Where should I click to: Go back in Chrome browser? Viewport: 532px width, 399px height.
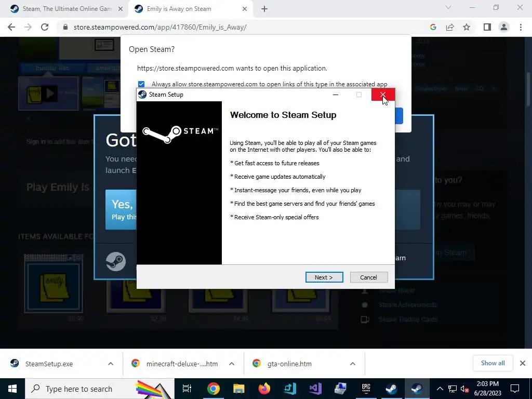pos(11,27)
